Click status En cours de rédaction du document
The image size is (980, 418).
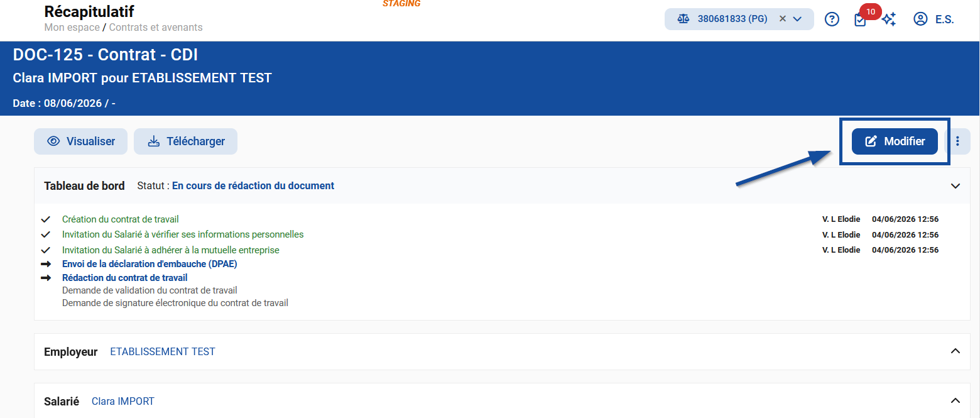point(253,186)
